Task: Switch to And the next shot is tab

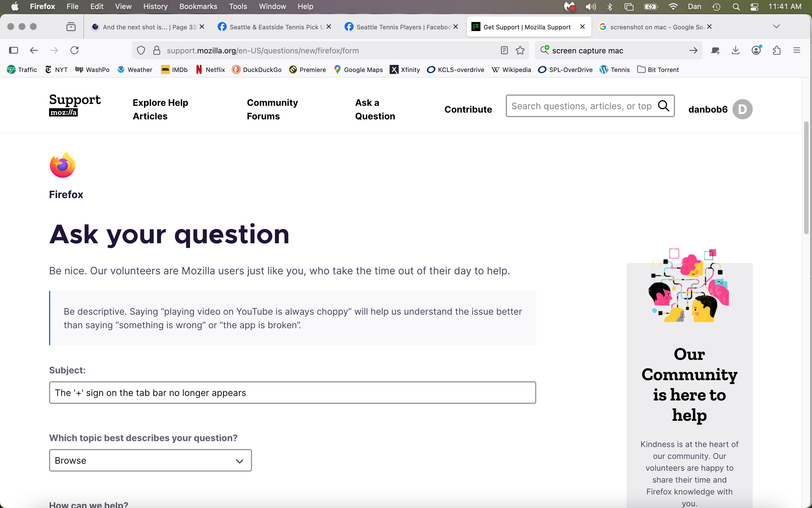Action: [x=148, y=27]
